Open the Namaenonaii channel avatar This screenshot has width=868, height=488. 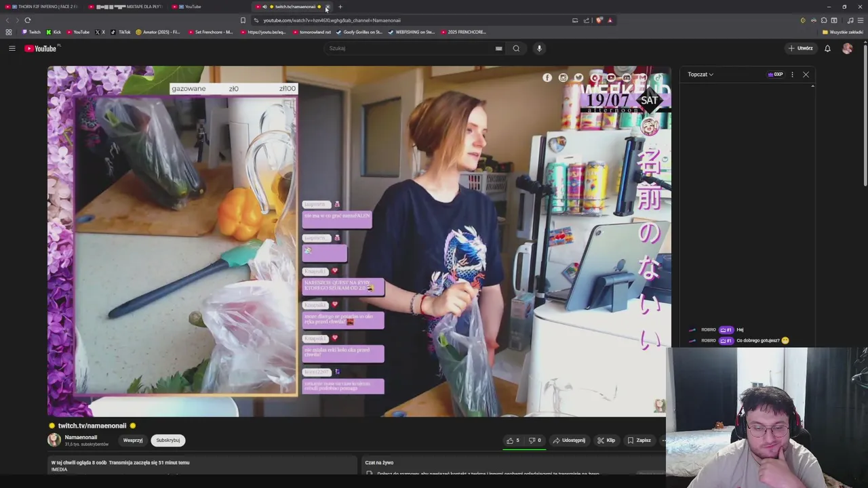click(54, 441)
